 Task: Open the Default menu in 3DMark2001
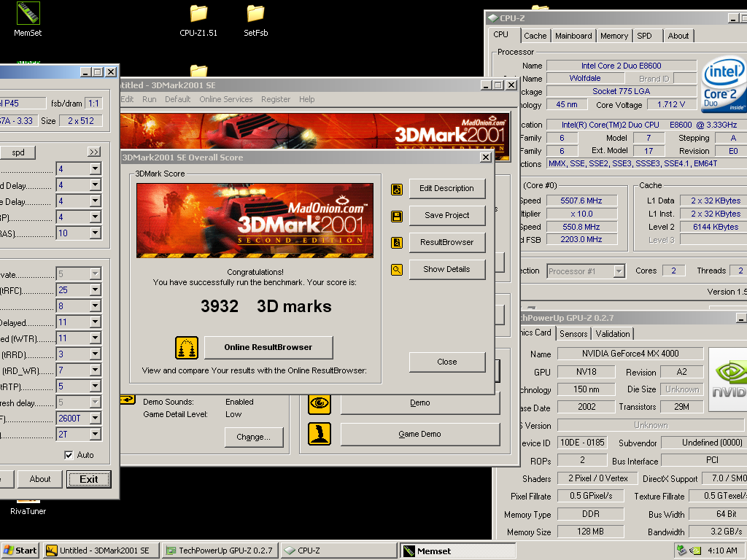(178, 99)
